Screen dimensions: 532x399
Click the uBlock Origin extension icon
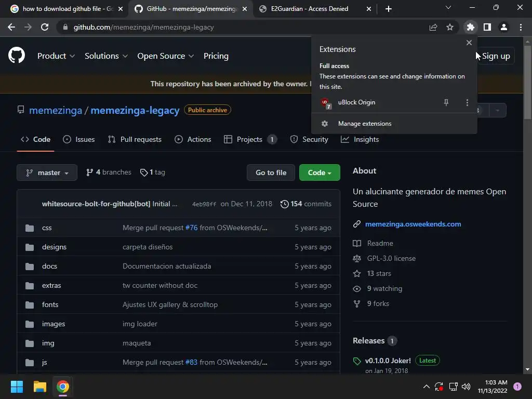point(326,103)
